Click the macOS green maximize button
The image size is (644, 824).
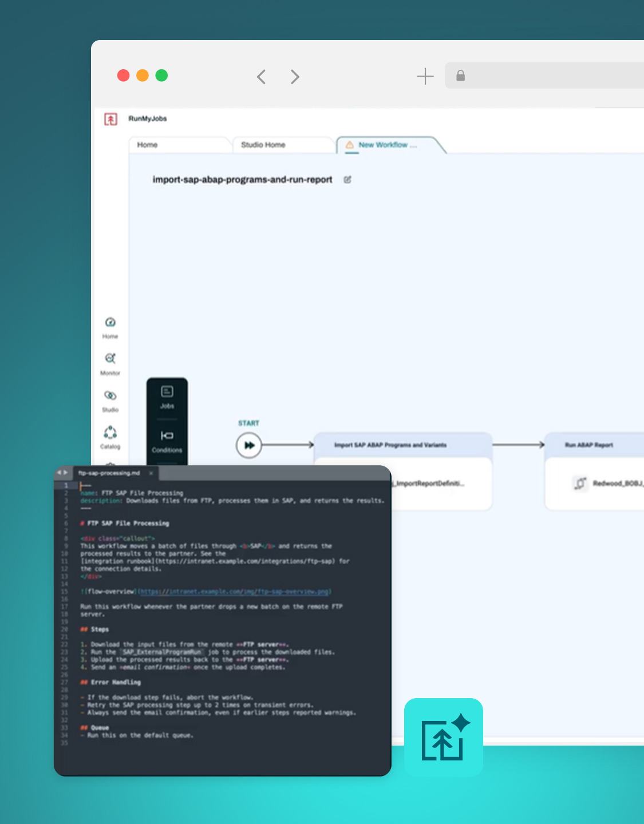tap(161, 76)
